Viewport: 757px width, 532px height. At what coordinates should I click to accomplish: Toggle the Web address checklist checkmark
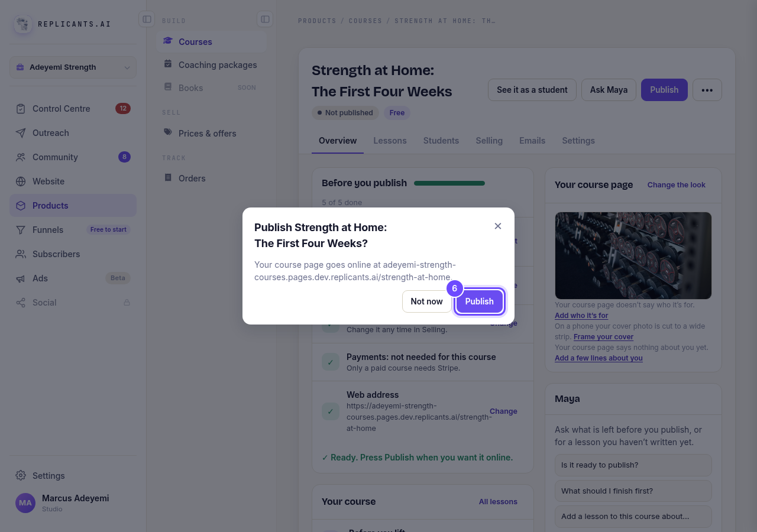tap(331, 411)
